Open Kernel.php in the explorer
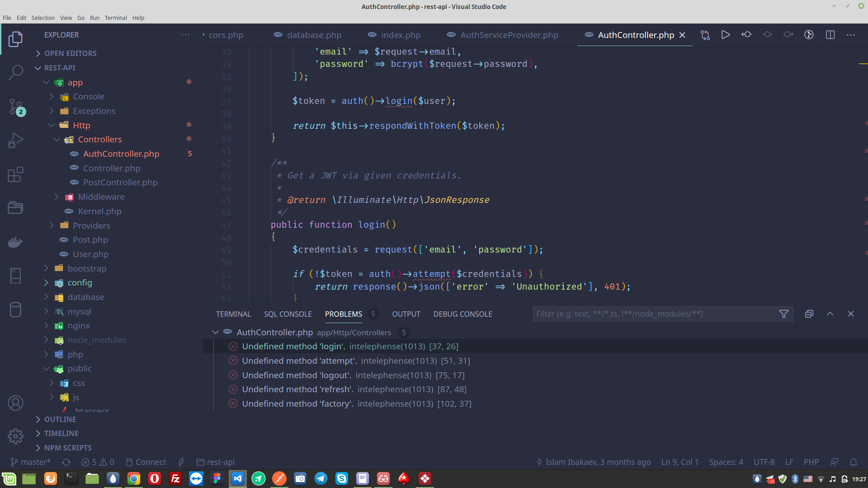 pos(99,211)
